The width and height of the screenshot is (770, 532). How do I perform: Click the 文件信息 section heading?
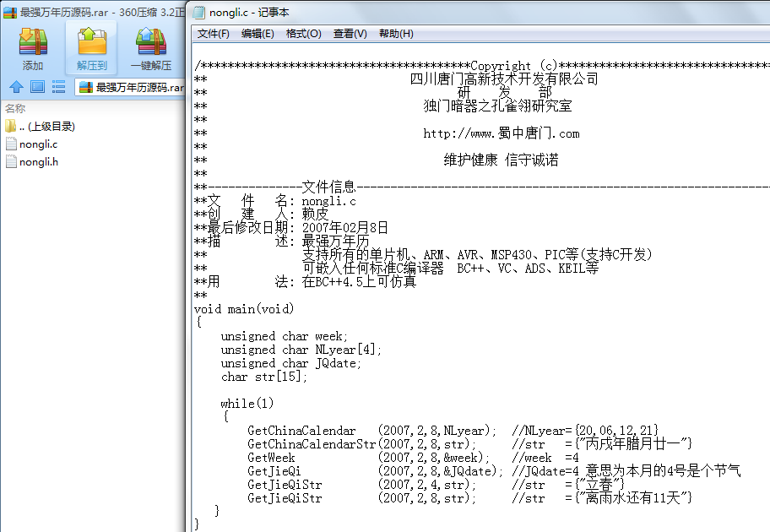pos(328,187)
